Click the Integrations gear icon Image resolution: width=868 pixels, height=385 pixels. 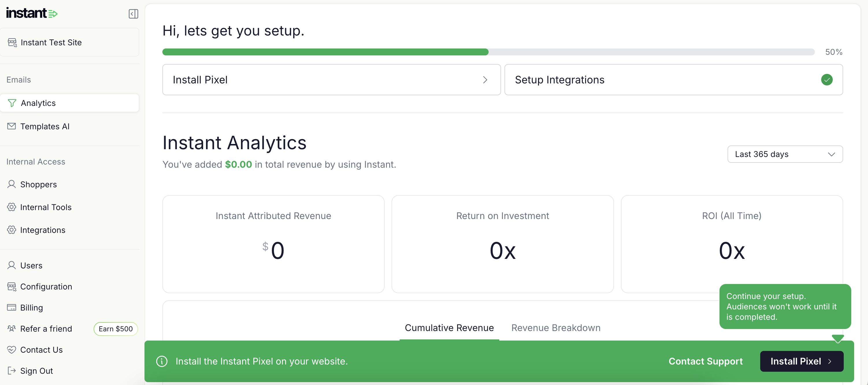coord(12,230)
